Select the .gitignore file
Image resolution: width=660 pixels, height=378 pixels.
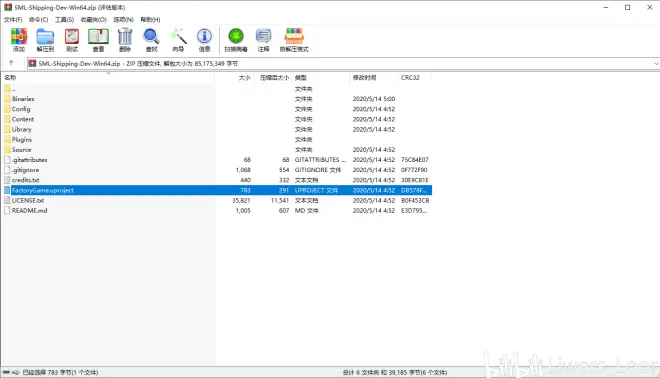(x=217, y=170)
